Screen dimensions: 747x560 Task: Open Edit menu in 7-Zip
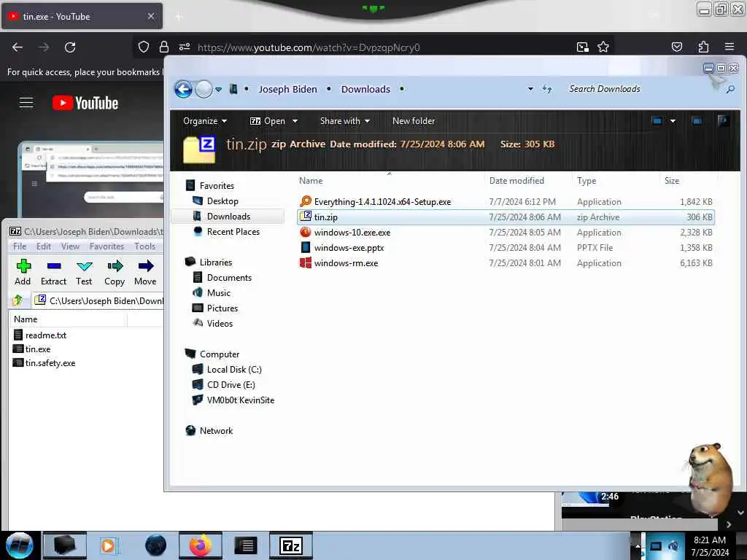(x=43, y=246)
